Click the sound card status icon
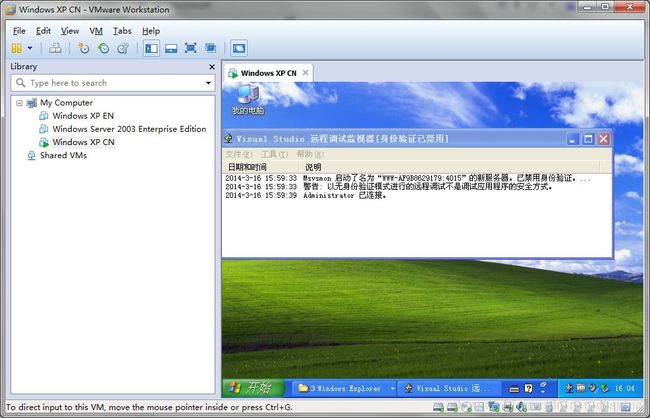This screenshot has height=418, width=650. [x=521, y=407]
